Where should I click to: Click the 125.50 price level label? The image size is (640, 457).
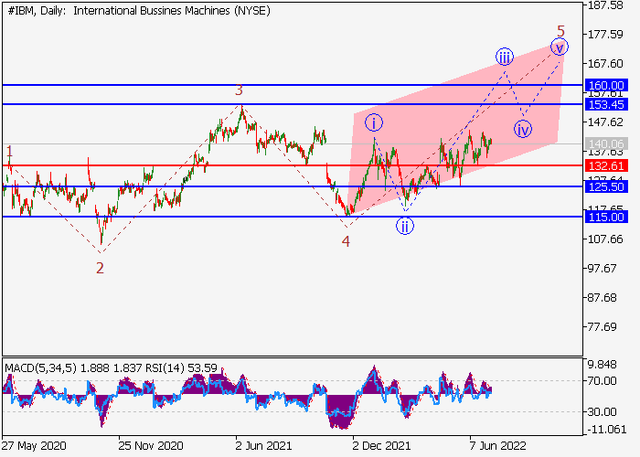[x=606, y=187]
